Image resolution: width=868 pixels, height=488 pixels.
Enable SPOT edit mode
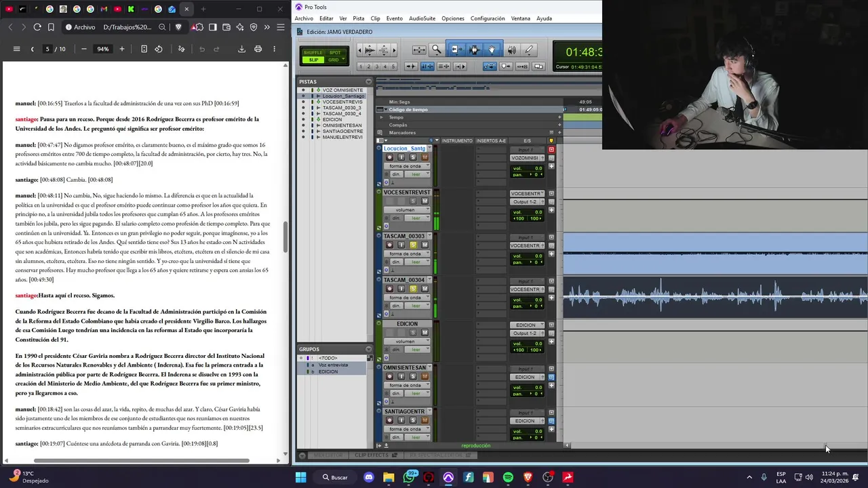(335, 52)
